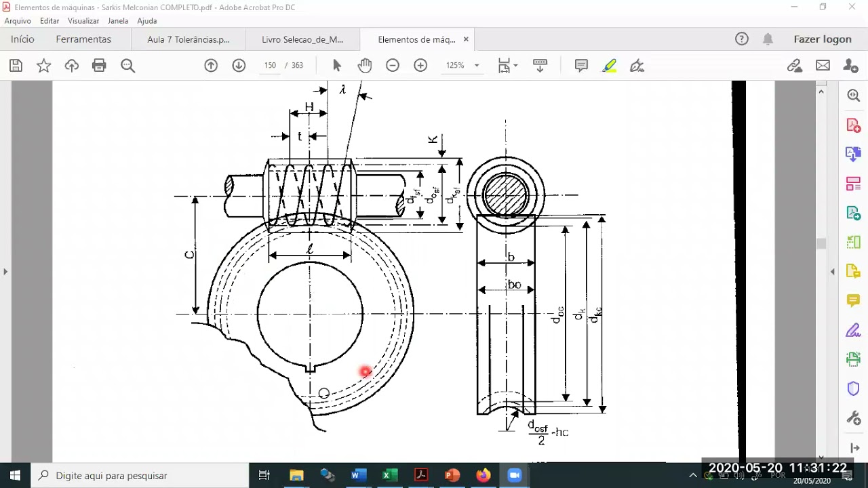The width and height of the screenshot is (868, 488).
Task: Switch to Aula 7 Tolerâncias tab
Action: tap(189, 39)
